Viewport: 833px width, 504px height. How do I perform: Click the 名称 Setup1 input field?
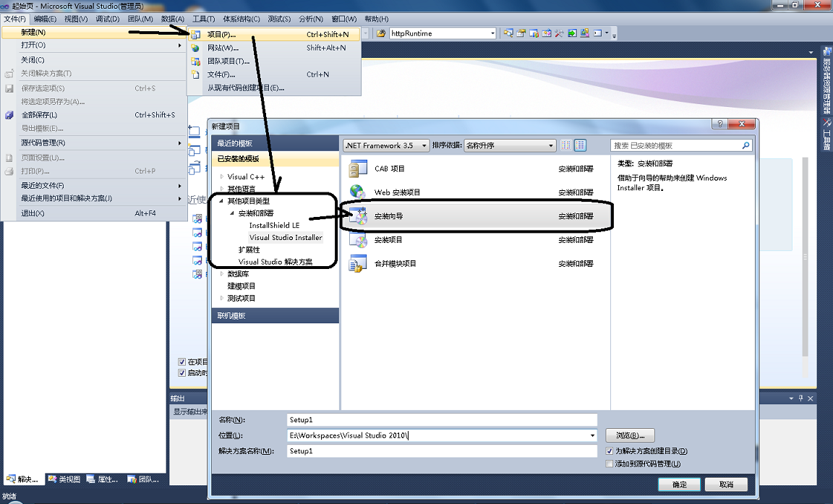[442, 419]
